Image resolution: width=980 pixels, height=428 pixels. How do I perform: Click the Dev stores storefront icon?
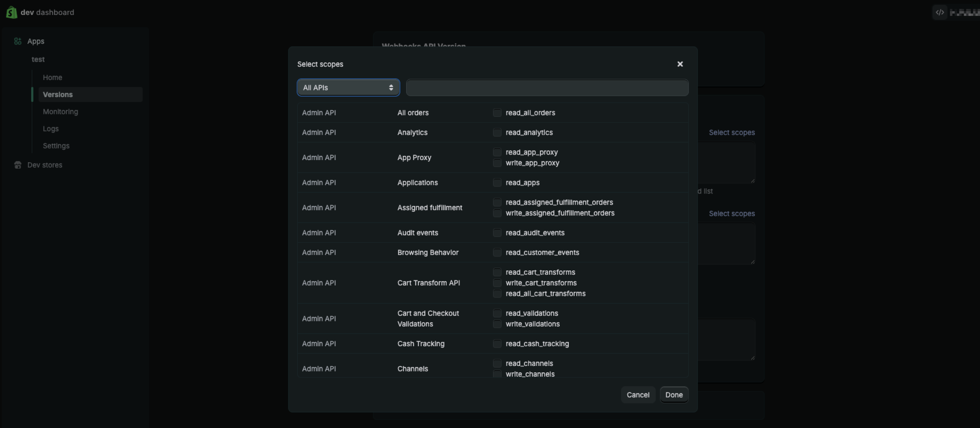click(18, 165)
